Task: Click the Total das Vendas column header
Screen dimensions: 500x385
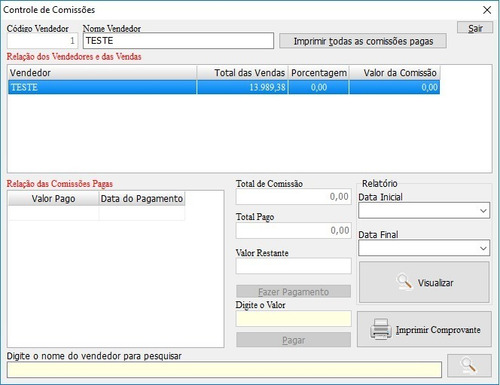Action: pyautogui.click(x=242, y=73)
